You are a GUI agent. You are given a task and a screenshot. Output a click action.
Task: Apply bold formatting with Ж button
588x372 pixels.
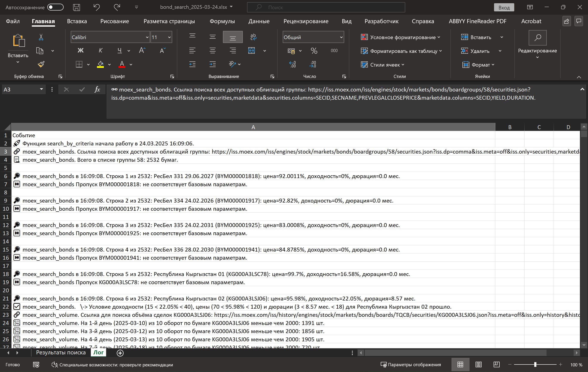click(80, 50)
